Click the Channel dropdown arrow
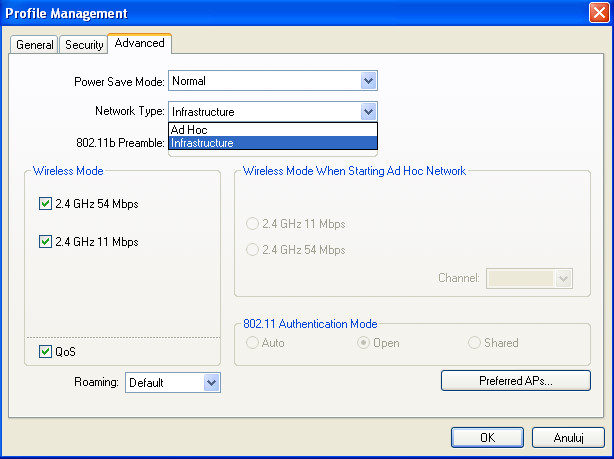 click(563, 278)
